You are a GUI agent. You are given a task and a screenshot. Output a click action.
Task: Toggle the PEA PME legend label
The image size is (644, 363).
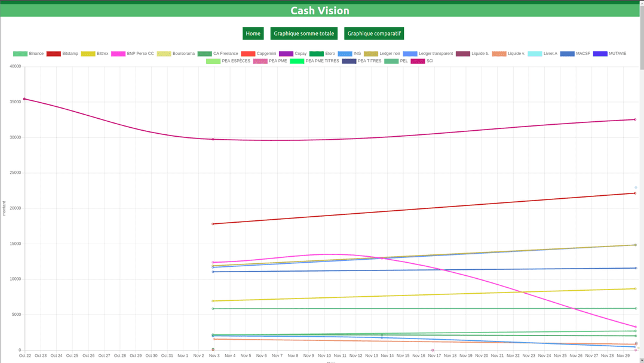278,61
